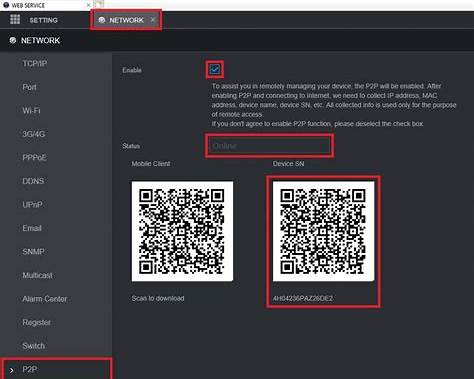This screenshot has width=474, height=379.
Task: Open Alarm Center page
Action: pos(44,299)
